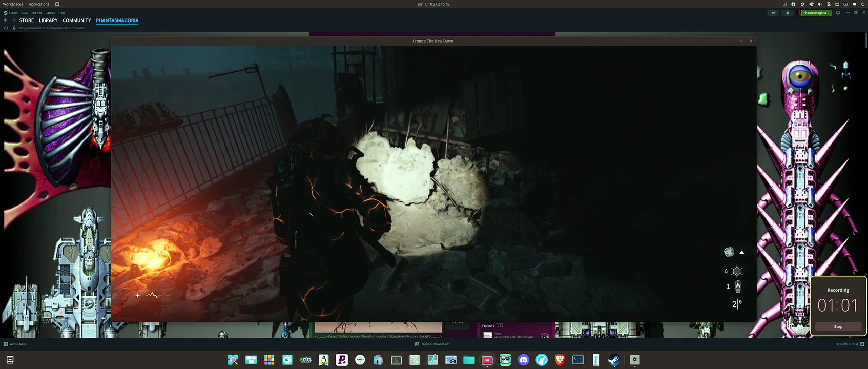Expand the game video popup to fullscreen
Screen dimensions: 868x369
click(740, 41)
